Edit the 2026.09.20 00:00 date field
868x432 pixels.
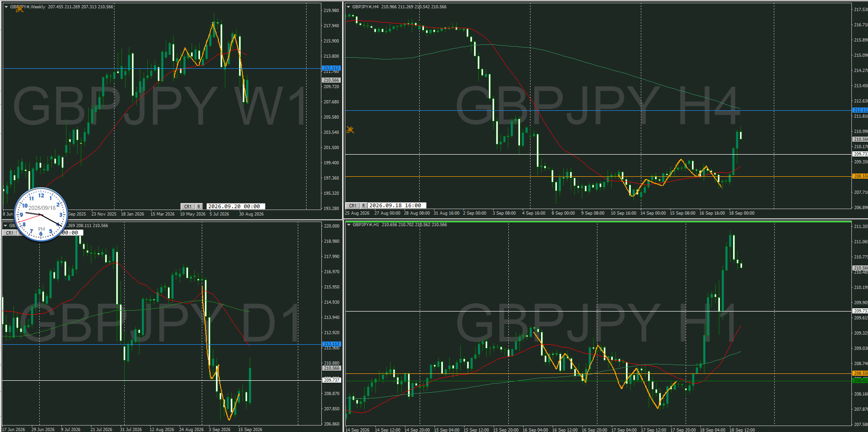tap(235, 207)
